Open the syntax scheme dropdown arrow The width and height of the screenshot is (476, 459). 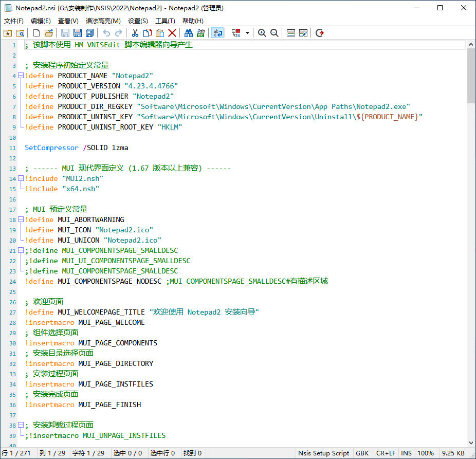tap(247, 33)
